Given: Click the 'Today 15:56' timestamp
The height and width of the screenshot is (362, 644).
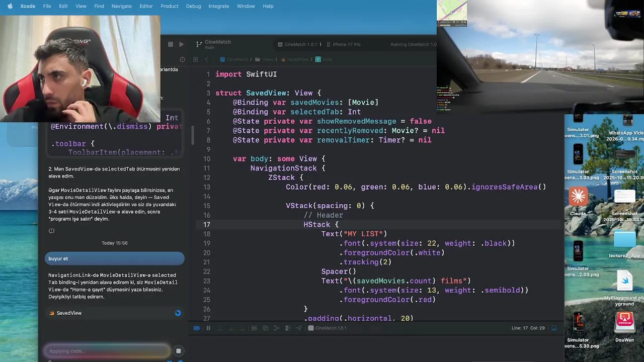Looking at the screenshot, I should [114, 243].
